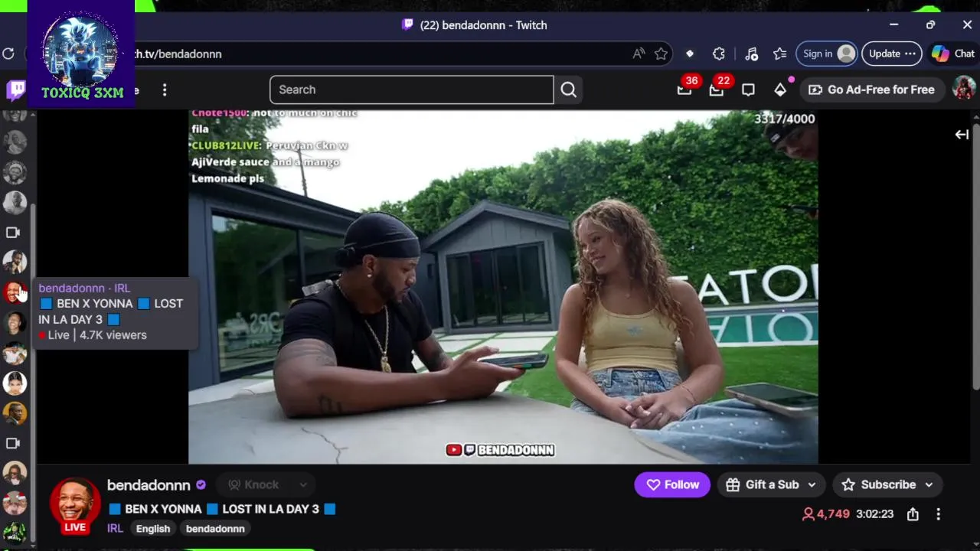The width and height of the screenshot is (980, 551).
Task: Click the Twitch Search input field
Action: click(x=411, y=90)
